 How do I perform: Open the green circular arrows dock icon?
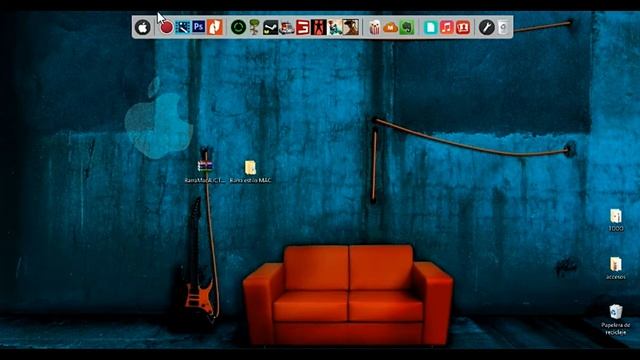[x=238, y=27]
